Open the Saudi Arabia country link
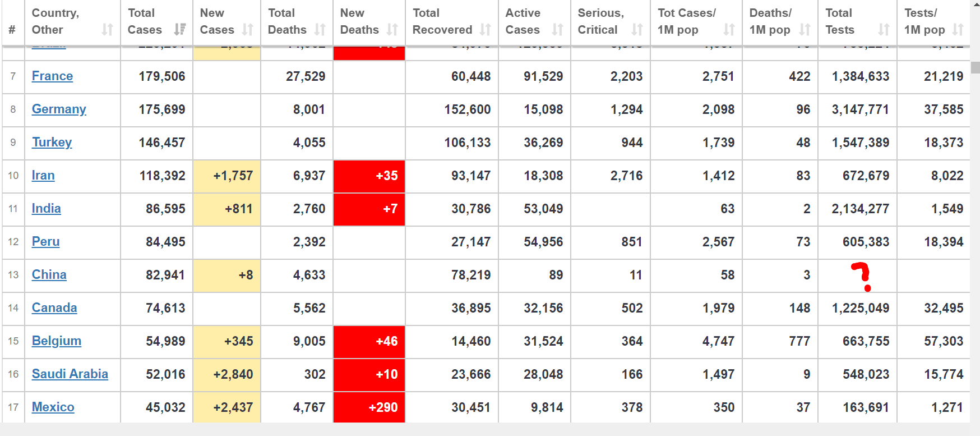The height and width of the screenshot is (436, 980). coord(70,374)
